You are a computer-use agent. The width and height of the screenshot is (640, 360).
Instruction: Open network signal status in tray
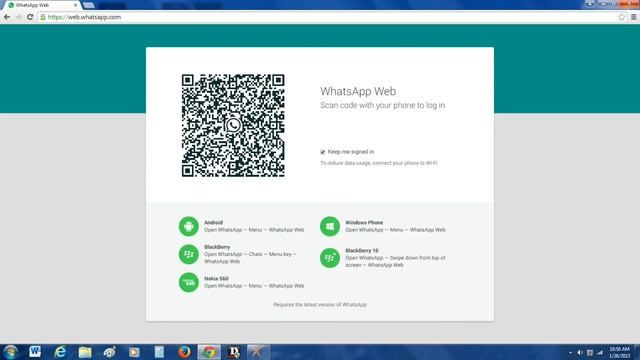click(x=600, y=353)
